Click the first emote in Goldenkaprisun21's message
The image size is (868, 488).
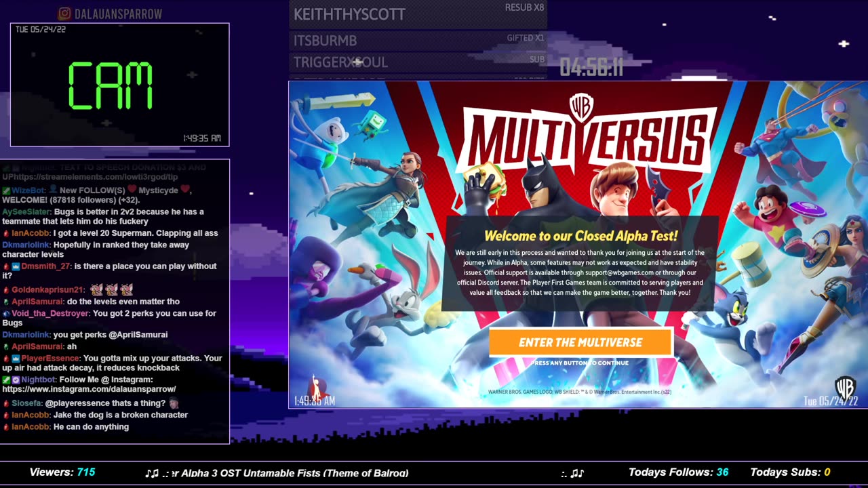pyautogui.click(x=96, y=289)
